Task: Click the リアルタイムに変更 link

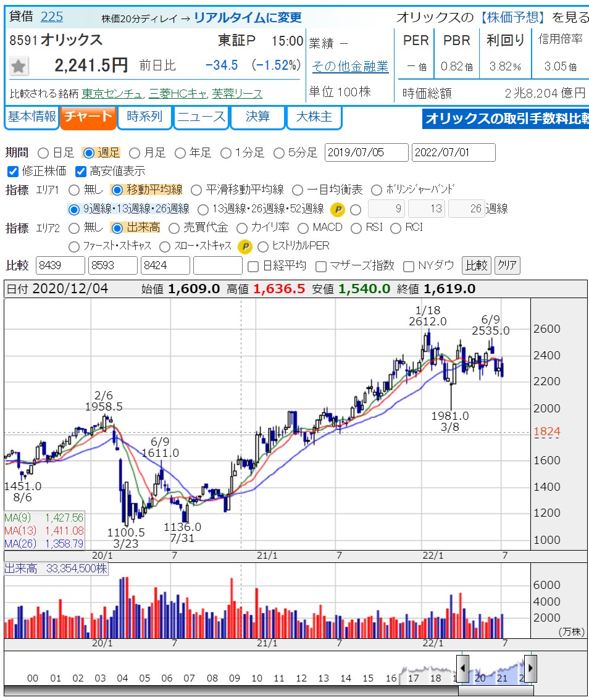Action: pos(249,17)
